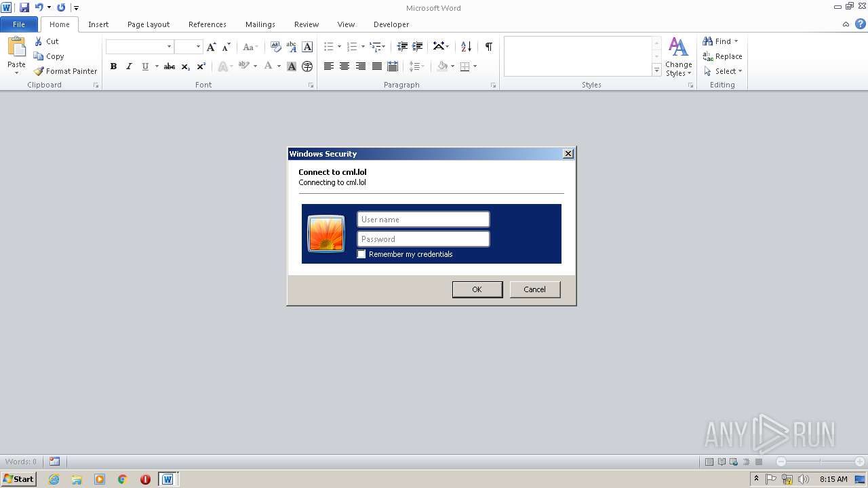Click the Enclose Characters icon
The width and height of the screenshot is (868, 488).
(307, 66)
